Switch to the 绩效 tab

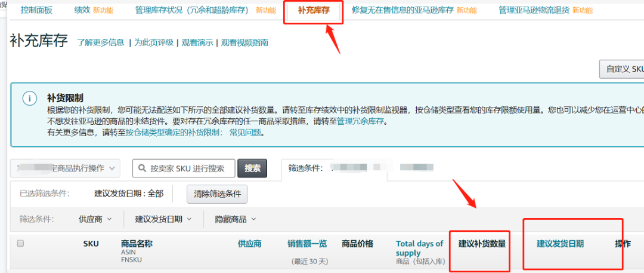[82, 10]
